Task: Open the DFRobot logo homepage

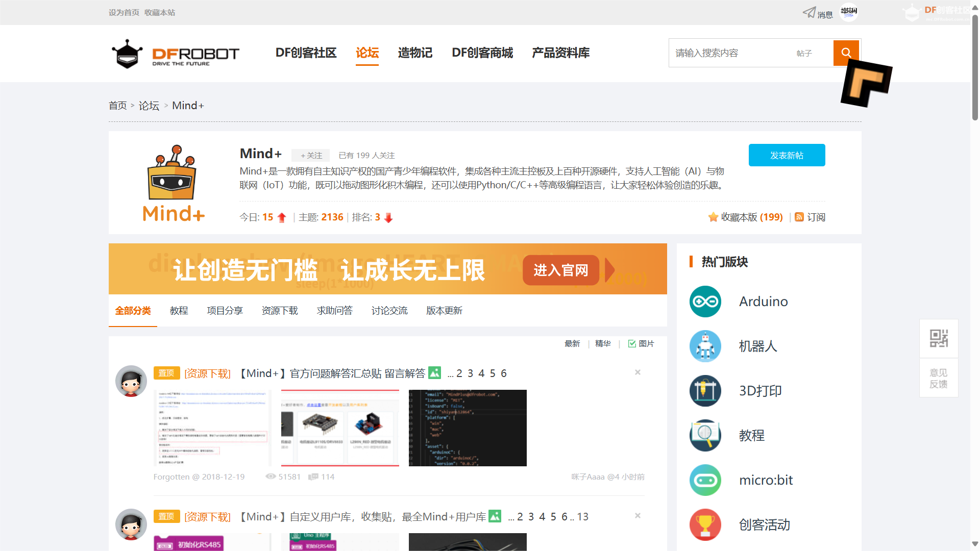Action: pyautogui.click(x=175, y=54)
